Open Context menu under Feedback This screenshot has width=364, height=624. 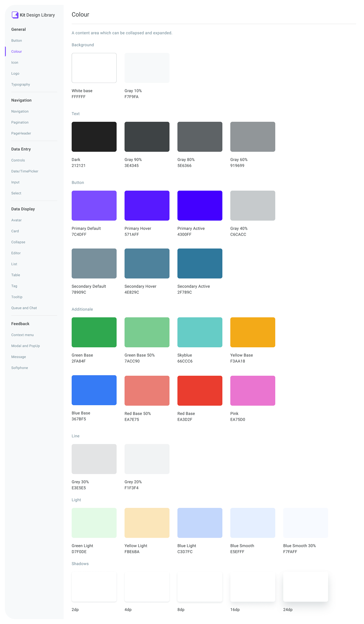[x=23, y=335]
